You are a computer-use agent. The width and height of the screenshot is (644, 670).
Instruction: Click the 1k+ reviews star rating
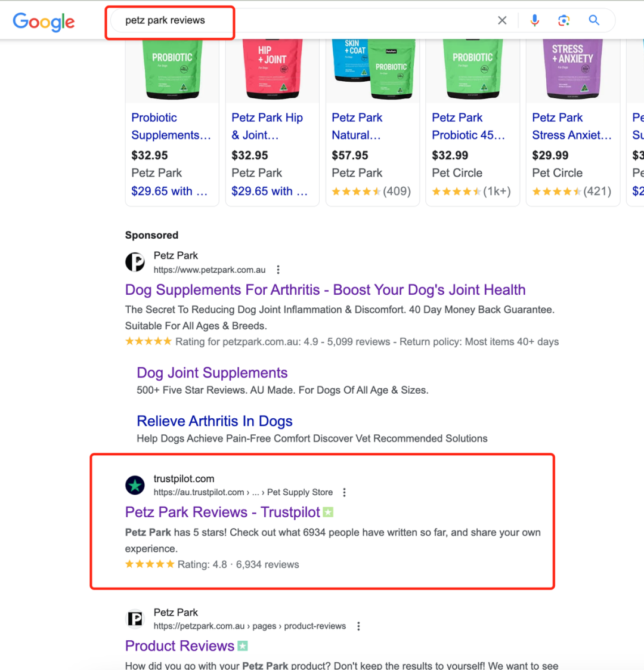[x=472, y=191]
